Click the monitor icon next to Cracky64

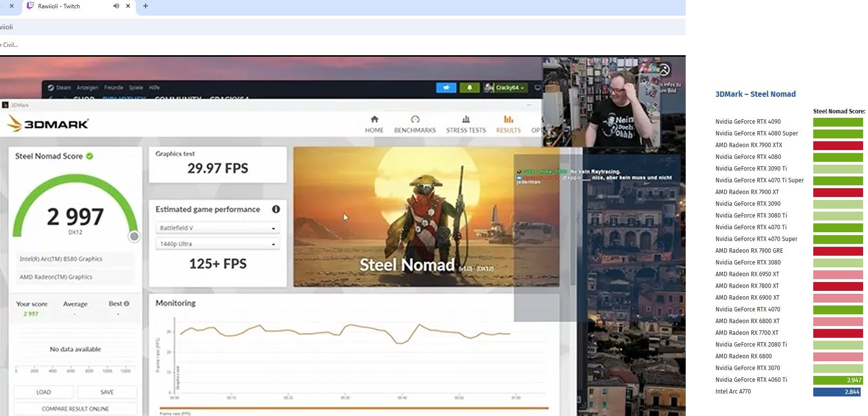pos(538,88)
